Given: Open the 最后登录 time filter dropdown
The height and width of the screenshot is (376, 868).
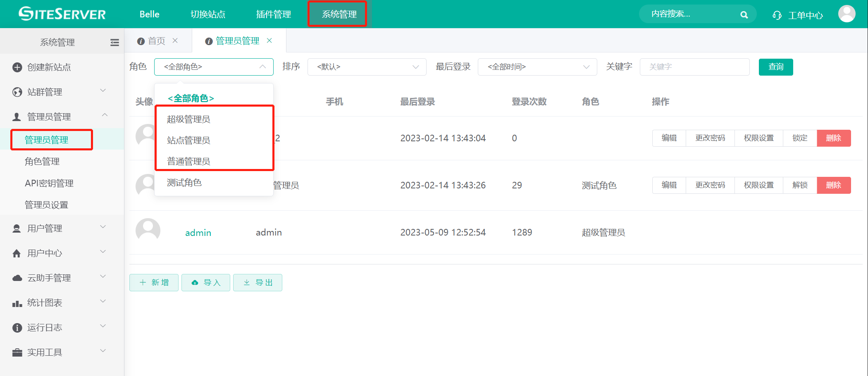Looking at the screenshot, I should coord(537,67).
